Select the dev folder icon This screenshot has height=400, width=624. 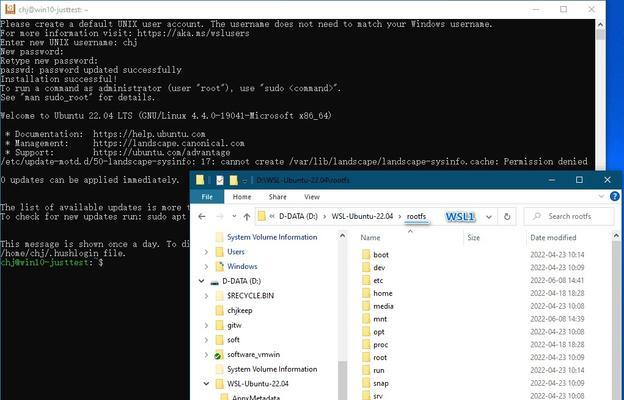coord(366,267)
